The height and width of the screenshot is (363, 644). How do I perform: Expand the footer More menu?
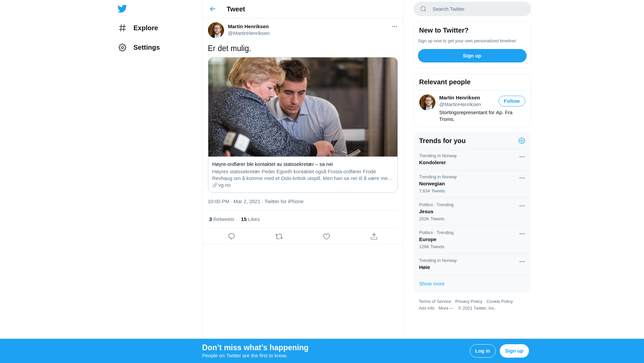(446, 308)
